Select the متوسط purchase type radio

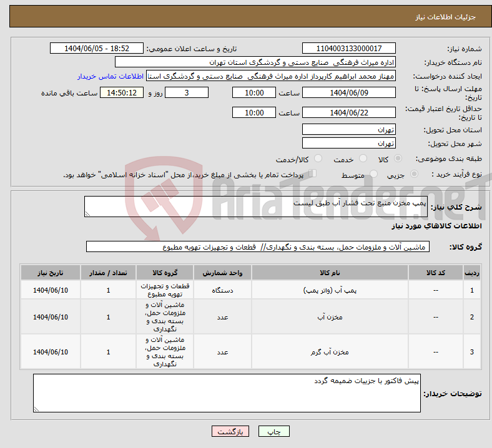tap(373, 174)
